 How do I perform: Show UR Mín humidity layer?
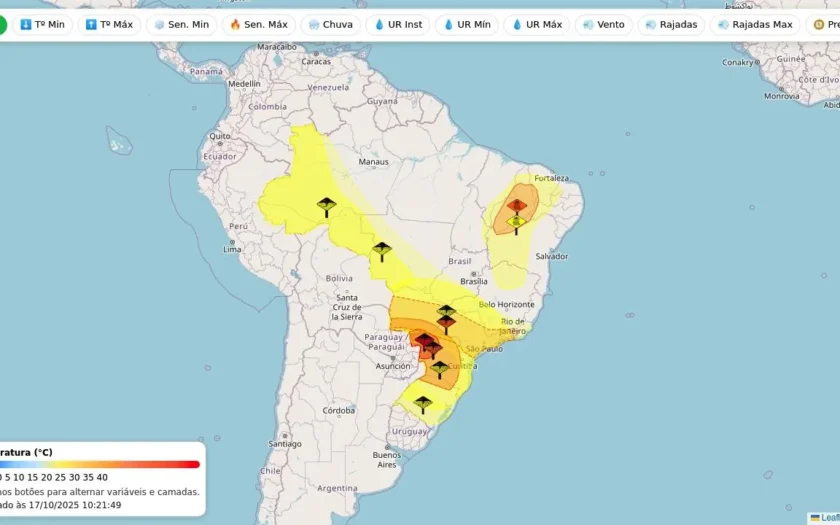click(x=467, y=25)
